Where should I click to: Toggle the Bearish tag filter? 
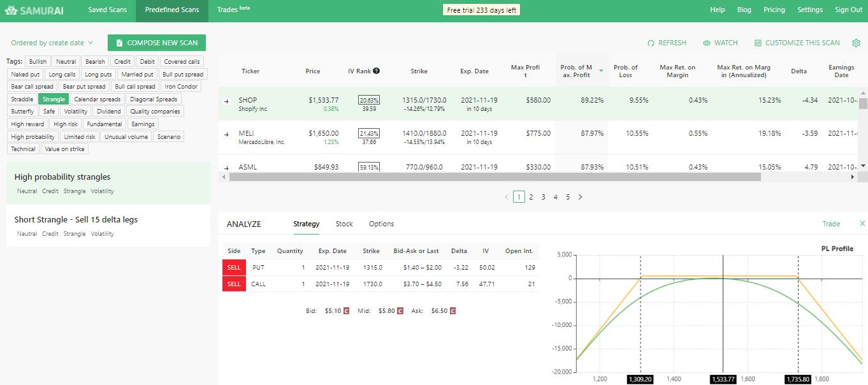click(x=95, y=62)
